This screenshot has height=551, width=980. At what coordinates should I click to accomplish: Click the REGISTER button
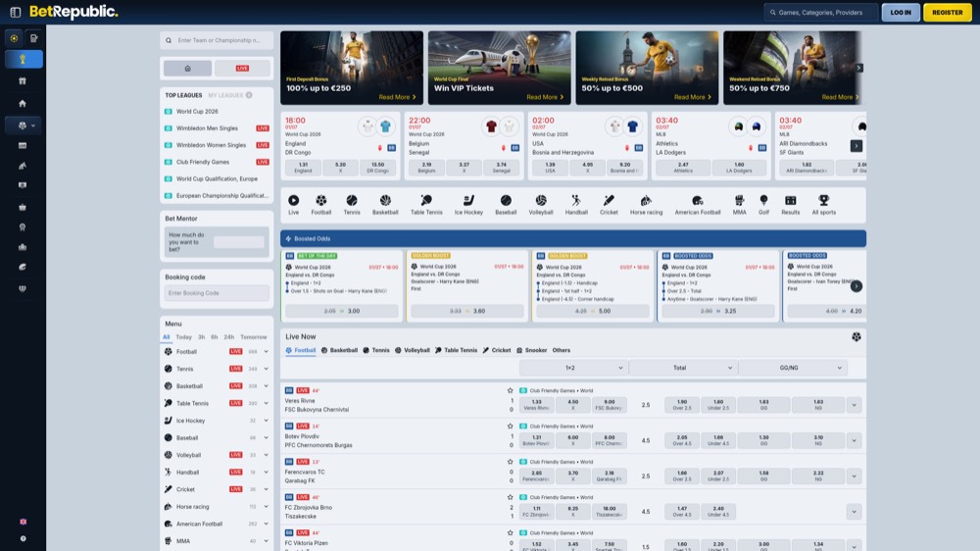[948, 12]
